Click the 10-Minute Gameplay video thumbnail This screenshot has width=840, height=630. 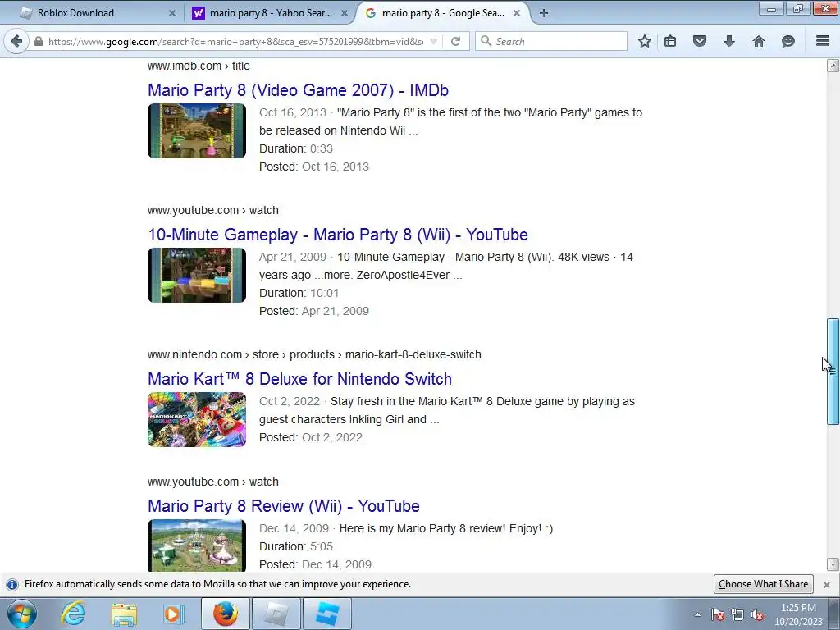point(197,276)
